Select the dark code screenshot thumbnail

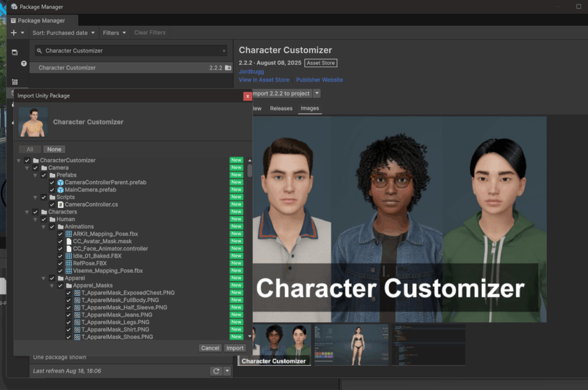428,345
